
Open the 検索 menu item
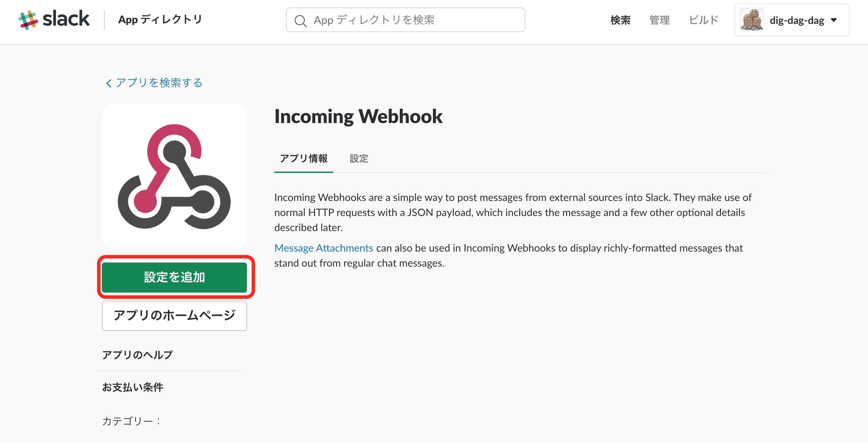(x=620, y=20)
